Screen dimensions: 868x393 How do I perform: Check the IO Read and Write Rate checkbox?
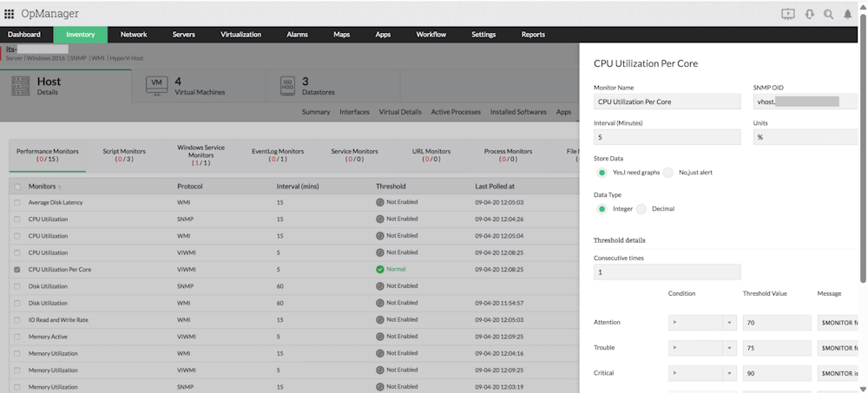17,320
